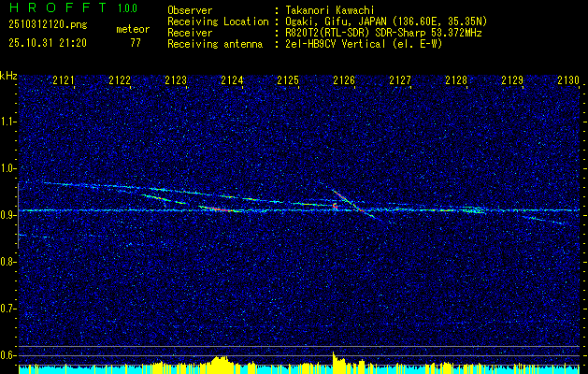This screenshot has width=588, height=374.
Task: Click the date stamp 25.10.31 21:20
Action: (x=48, y=43)
